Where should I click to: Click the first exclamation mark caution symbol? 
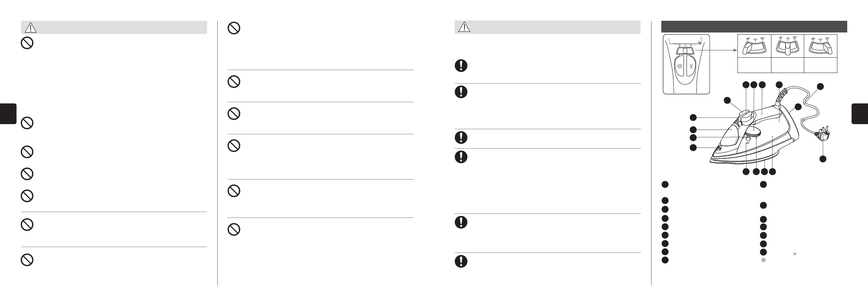coord(461,66)
